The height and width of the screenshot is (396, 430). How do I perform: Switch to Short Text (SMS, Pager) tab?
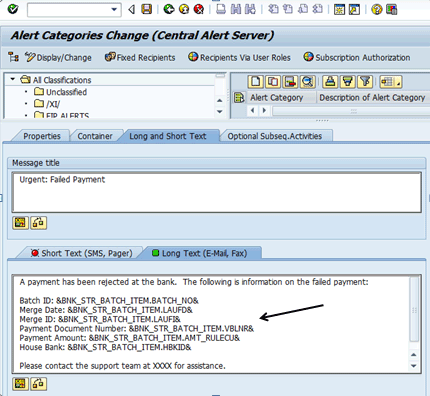coord(82,253)
